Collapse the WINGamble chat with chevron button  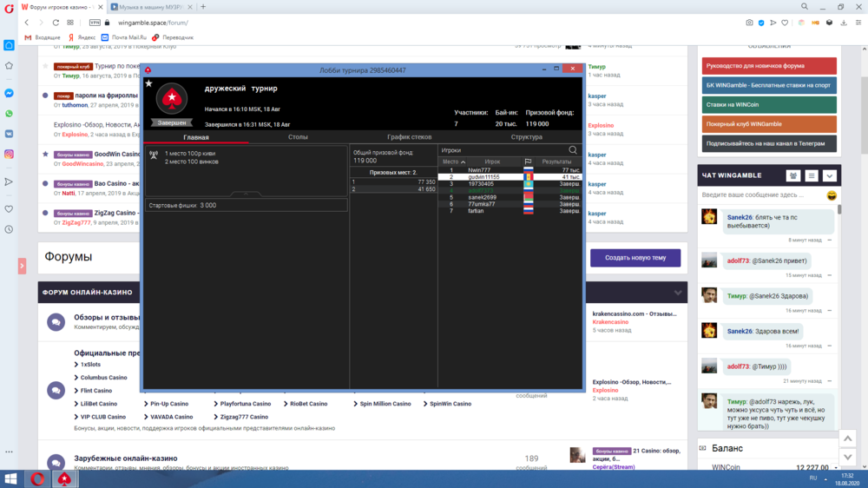tap(829, 175)
